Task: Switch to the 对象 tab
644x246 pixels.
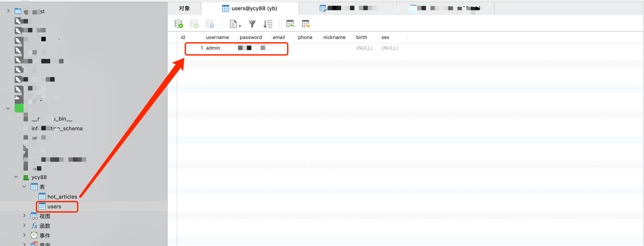Action: tap(184, 8)
